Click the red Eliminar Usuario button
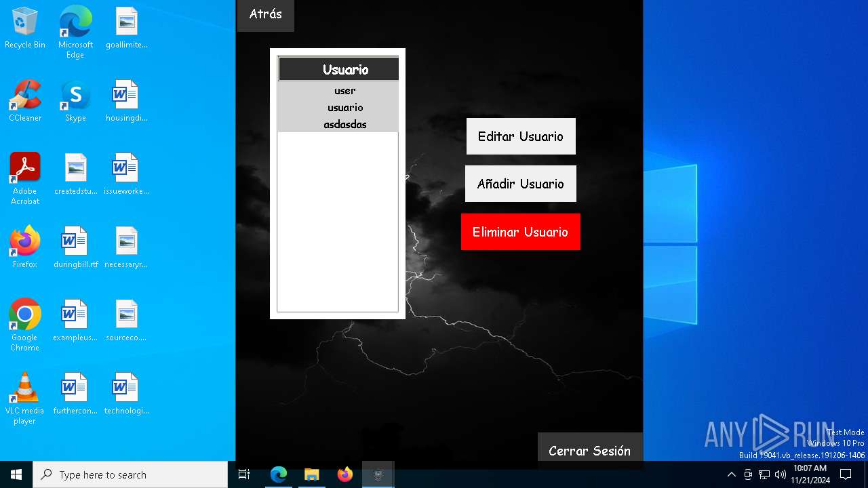 click(x=521, y=232)
